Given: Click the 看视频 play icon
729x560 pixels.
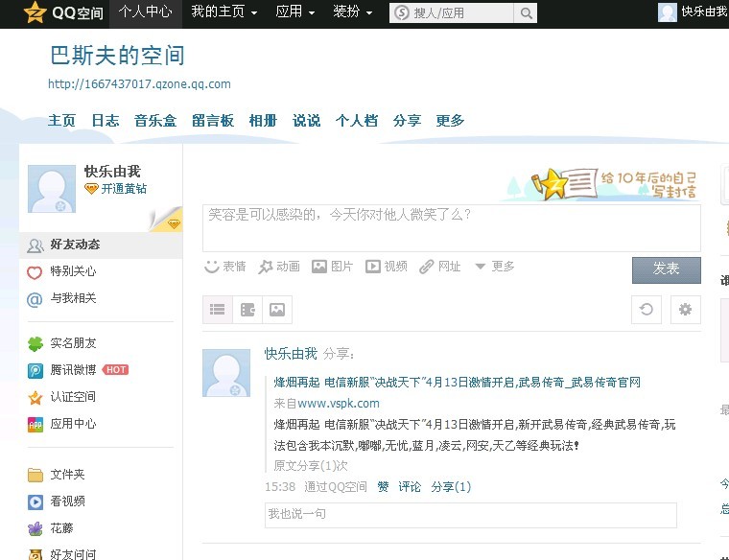Looking at the screenshot, I should (x=35, y=502).
